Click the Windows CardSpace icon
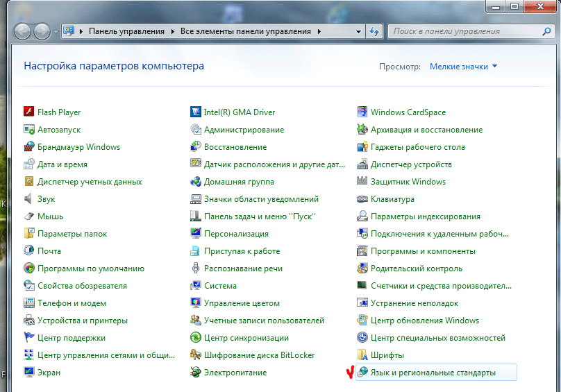Screen dimensions: 561x392 (362, 112)
